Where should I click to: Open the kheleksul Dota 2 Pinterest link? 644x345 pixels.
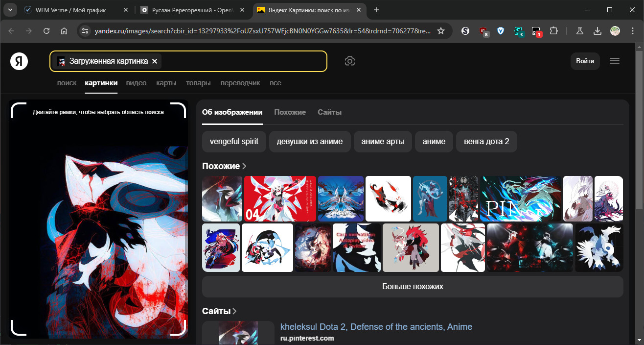[x=376, y=327]
